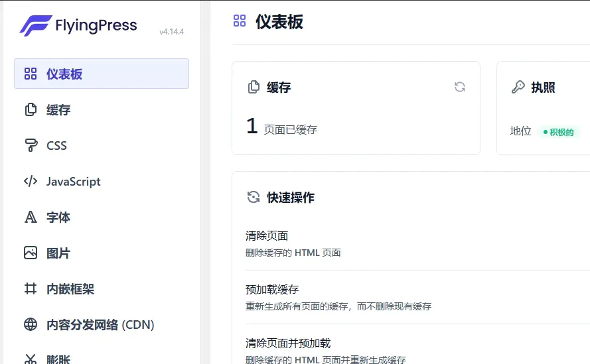Click the 地位 label in the 执照 card

520,131
